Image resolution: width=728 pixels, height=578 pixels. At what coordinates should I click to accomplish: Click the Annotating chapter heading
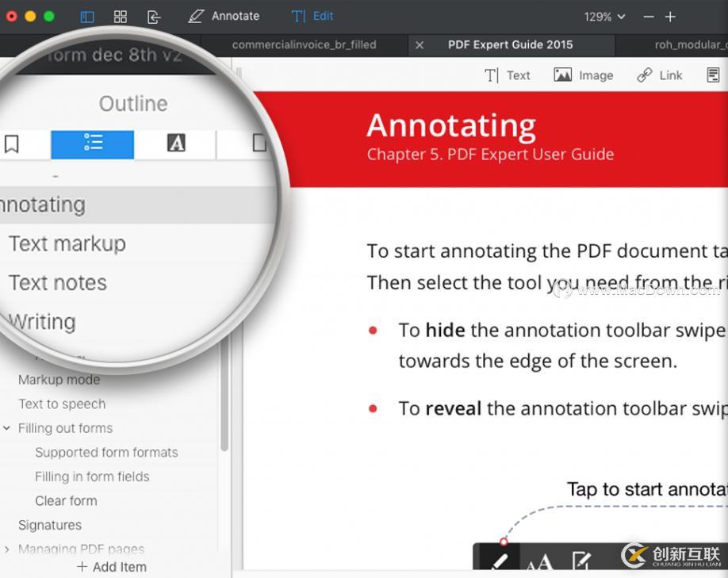pyautogui.click(x=451, y=126)
